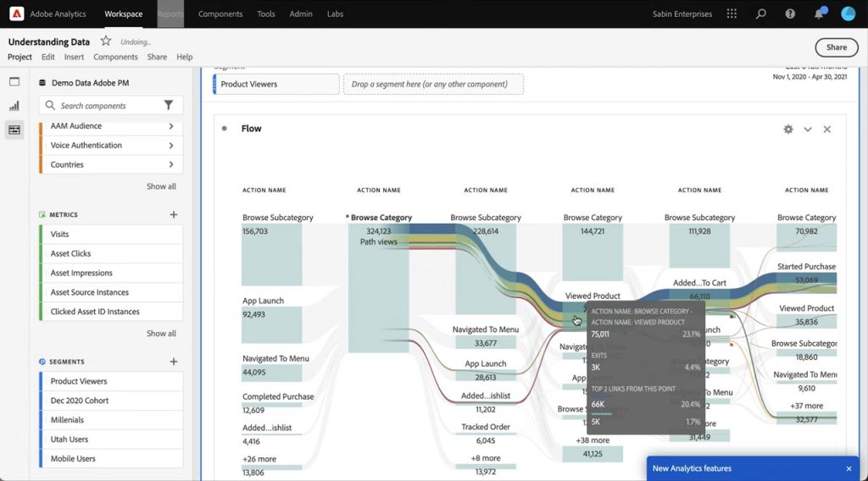Select the Asset Clicks metric
Image resolution: width=868 pixels, height=481 pixels.
click(x=111, y=254)
